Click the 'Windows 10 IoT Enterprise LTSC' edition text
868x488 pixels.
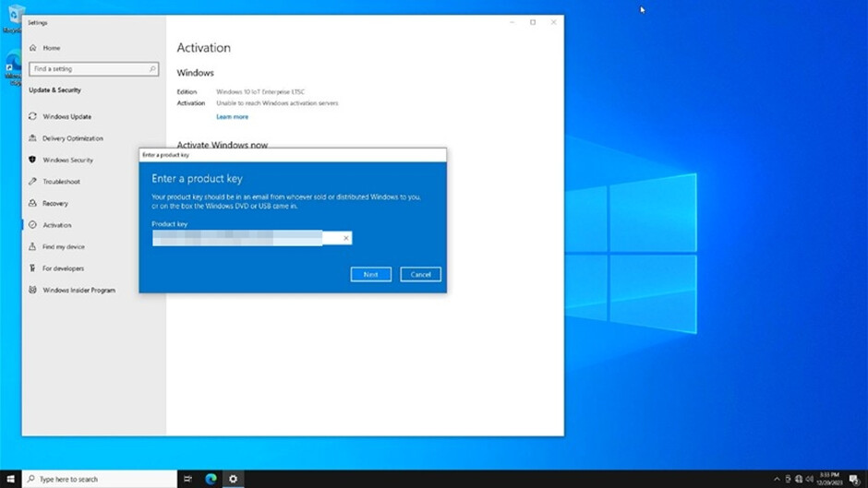(260, 92)
